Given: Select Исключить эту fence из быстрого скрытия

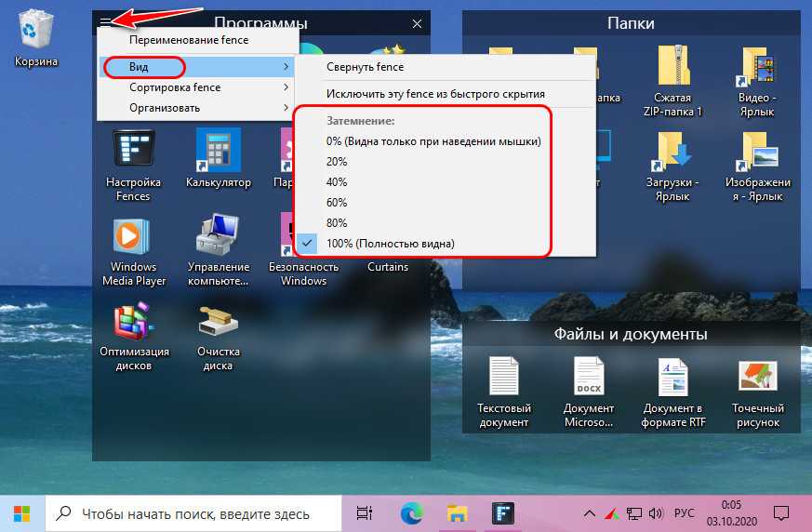Looking at the screenshot, I should coord(446,94).
